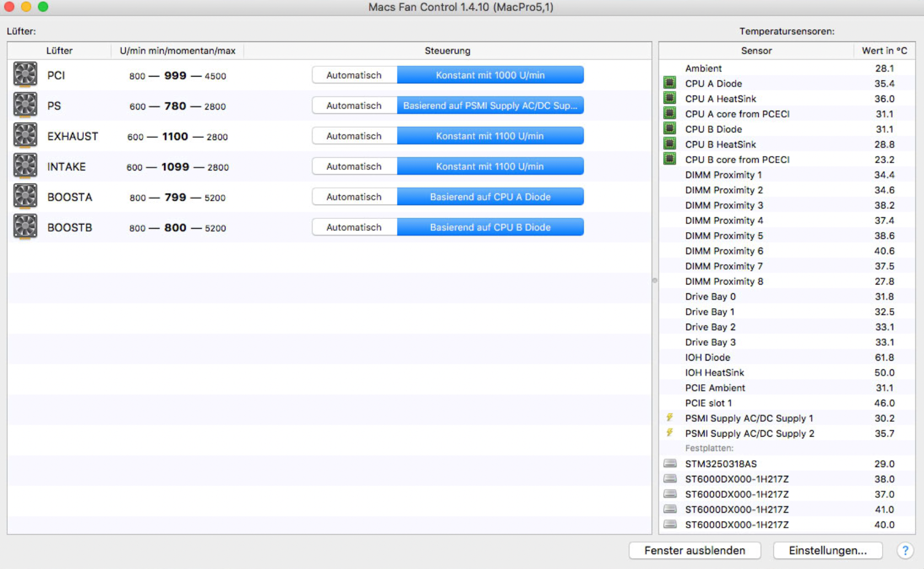Click the 'U/min min/momentan/max' column header

(178, 51)
